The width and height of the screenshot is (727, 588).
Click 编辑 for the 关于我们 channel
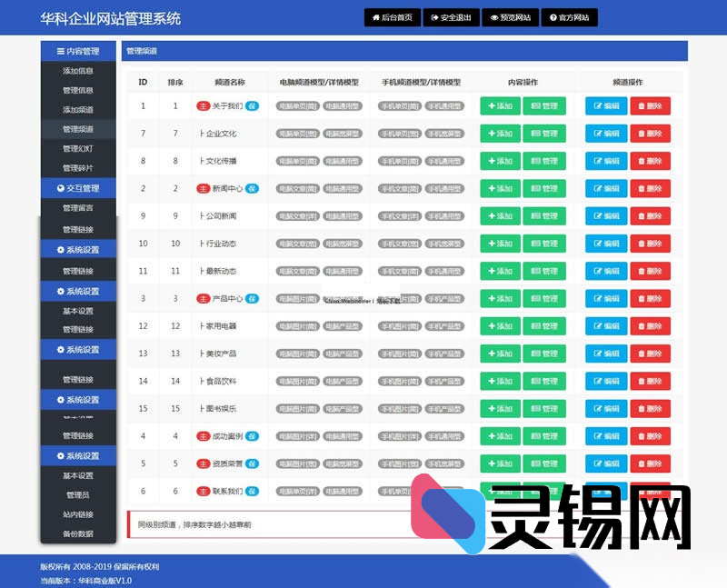pos(606,106)
